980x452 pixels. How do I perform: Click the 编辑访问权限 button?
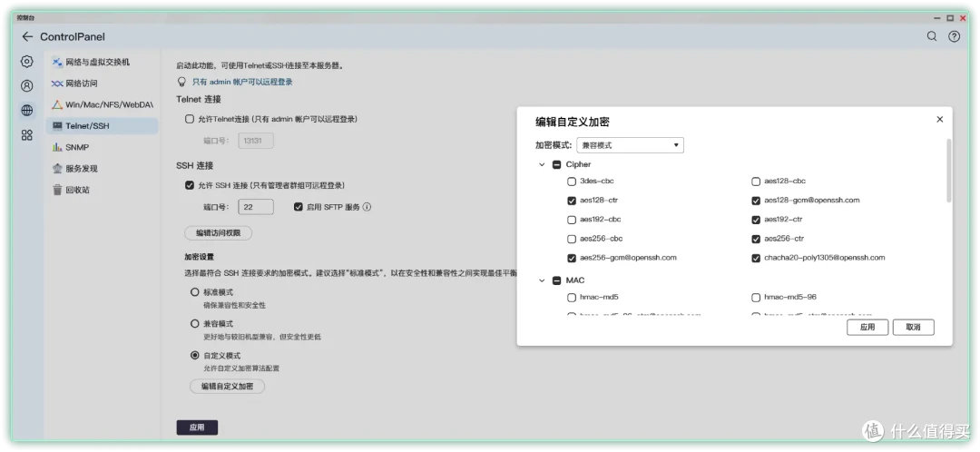coord(218,232)
